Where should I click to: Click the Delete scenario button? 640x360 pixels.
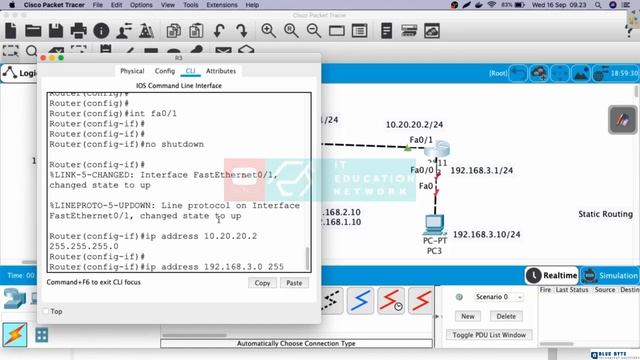[x=506, y=316]
